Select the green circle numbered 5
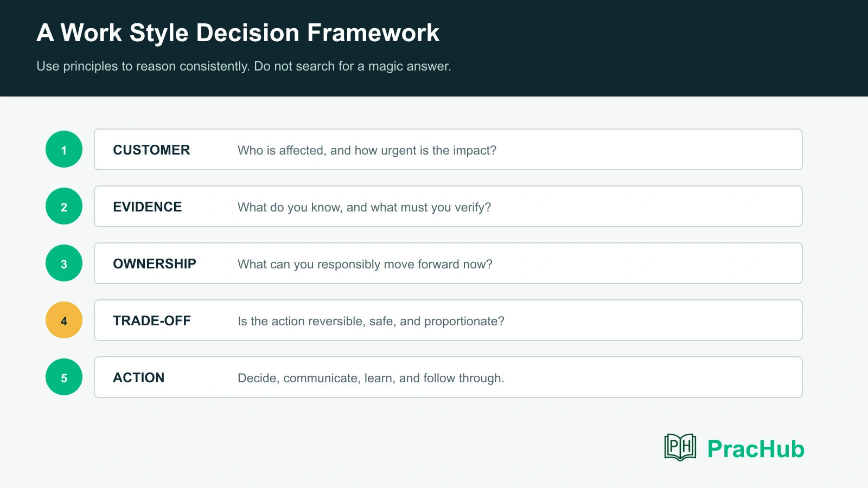This screenshot has height=488, width=868. pos(64,377)
